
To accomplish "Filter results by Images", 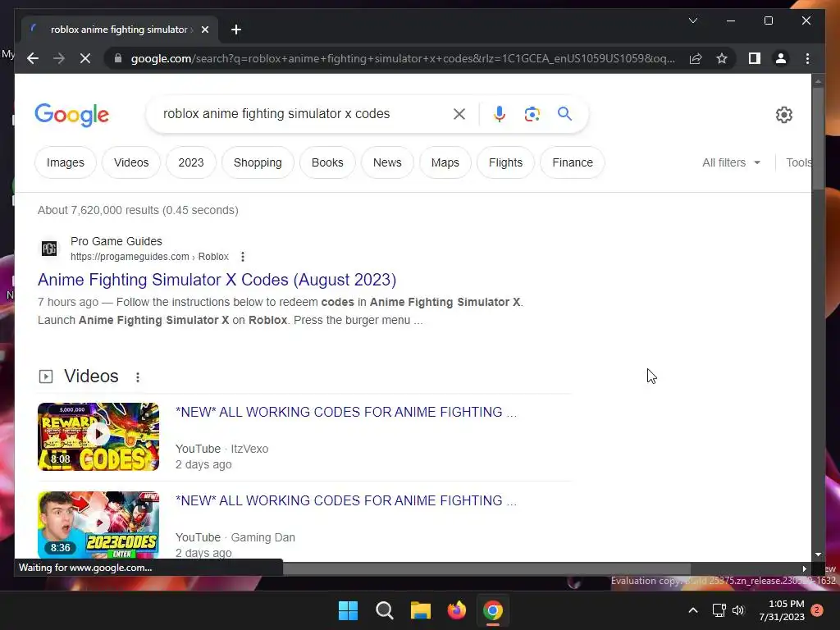I will click(66, 162).
